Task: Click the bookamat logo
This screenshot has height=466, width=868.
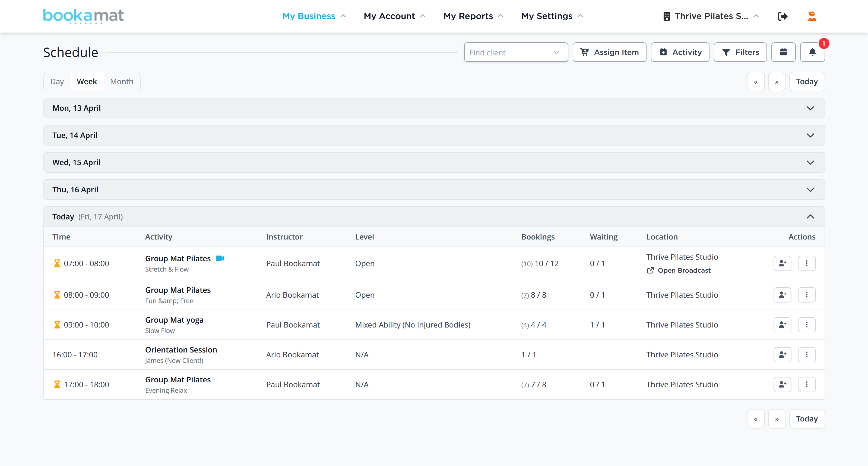Action: click(x=83, y=16)
